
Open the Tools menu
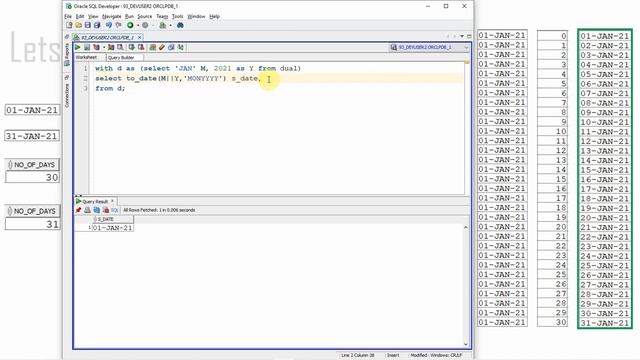[x=177, y=16]
